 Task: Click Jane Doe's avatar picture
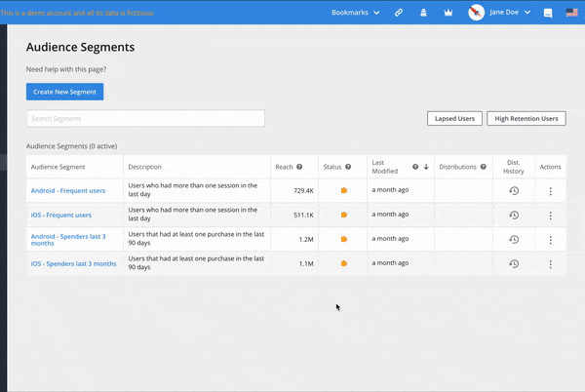[476, 13]
